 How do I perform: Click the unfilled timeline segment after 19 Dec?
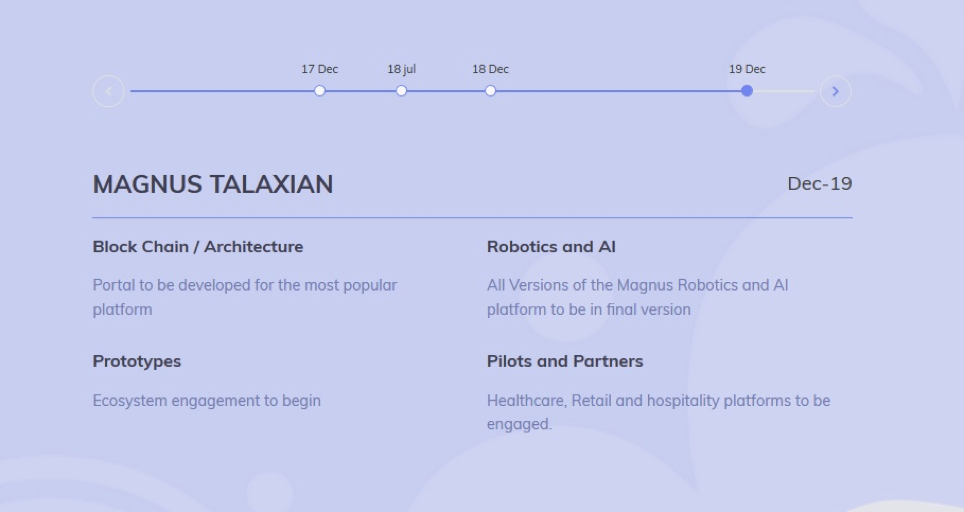point(784,91)
